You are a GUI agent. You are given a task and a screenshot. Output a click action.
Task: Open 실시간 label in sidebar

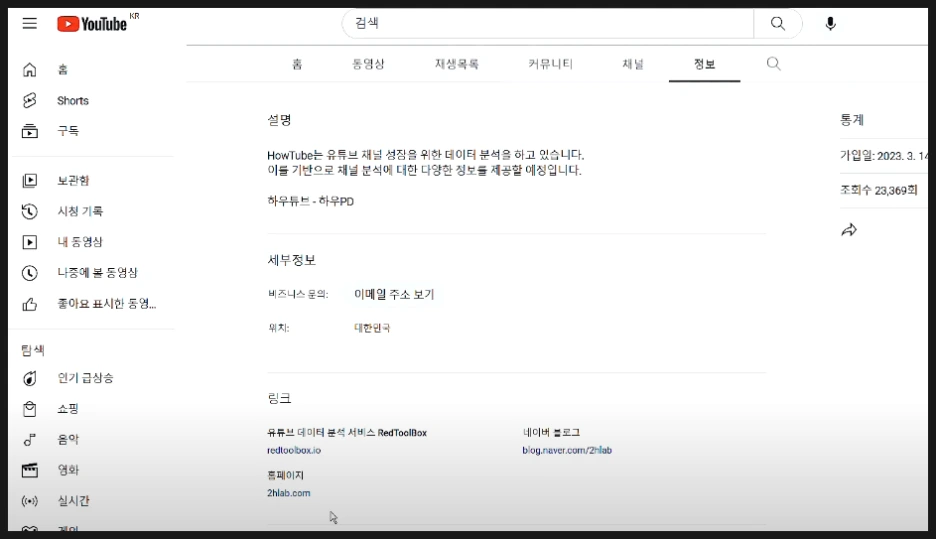point(73,501)
